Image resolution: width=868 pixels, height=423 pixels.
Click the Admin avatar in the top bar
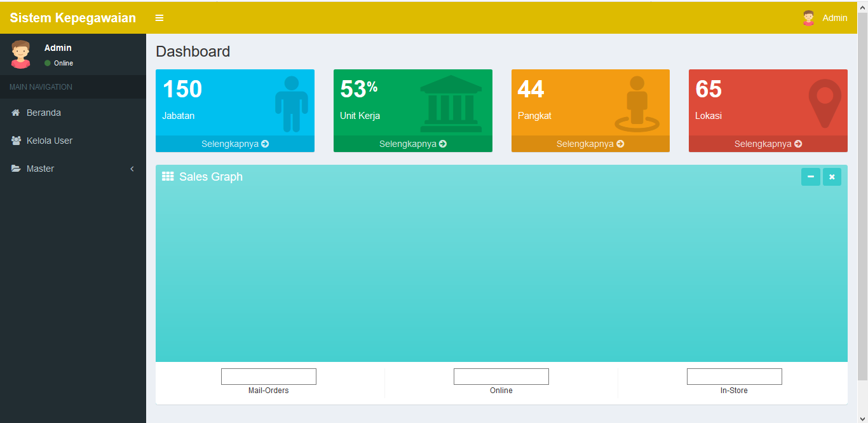point(808,18)
